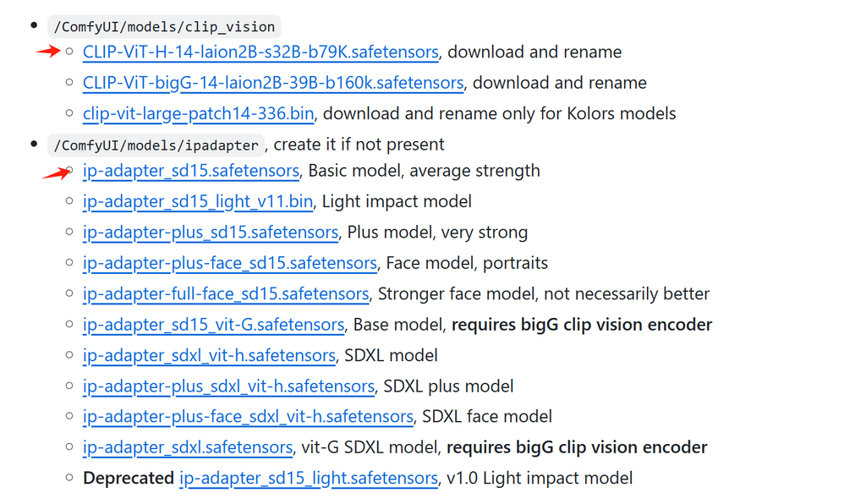Open the CLIP-ViT-bigG-14-laion2B-39B-b160k.safetensors link
866x504 pixels.
point(273,83)
